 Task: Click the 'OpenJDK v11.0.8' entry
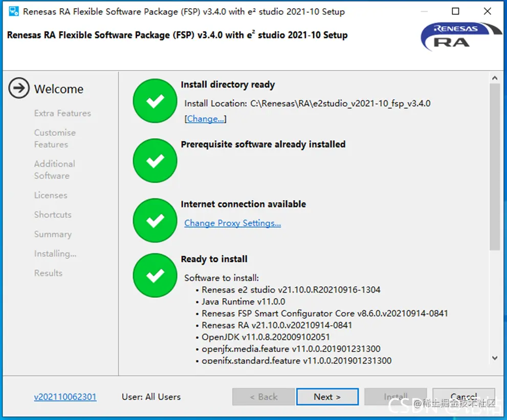click(x=266, y=337)
